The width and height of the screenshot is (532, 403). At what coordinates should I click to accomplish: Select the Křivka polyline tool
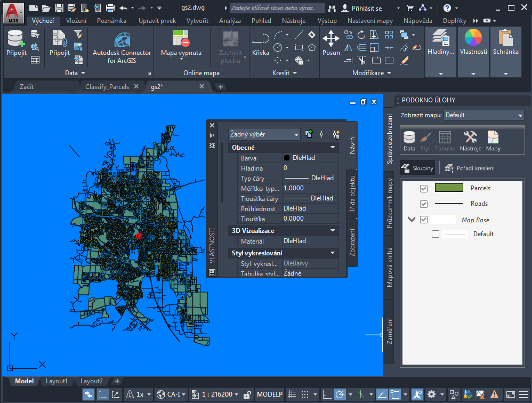click(x=260, y=40)
